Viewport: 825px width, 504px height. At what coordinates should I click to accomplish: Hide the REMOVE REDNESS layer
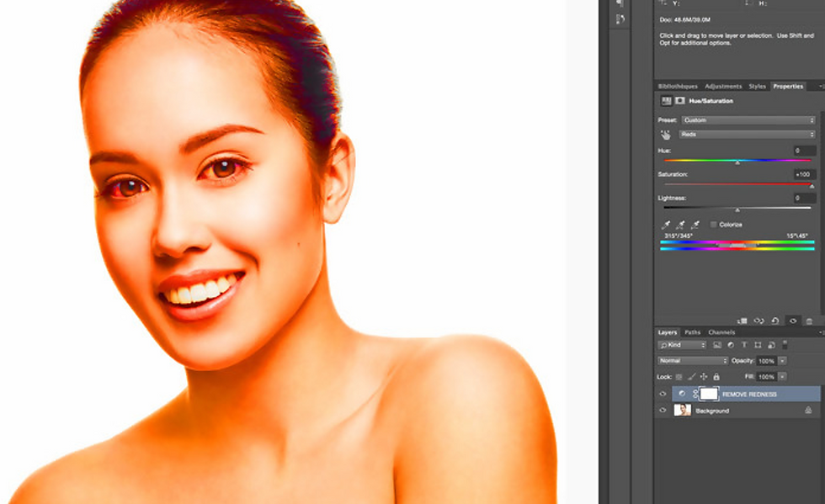pos(663,394)
